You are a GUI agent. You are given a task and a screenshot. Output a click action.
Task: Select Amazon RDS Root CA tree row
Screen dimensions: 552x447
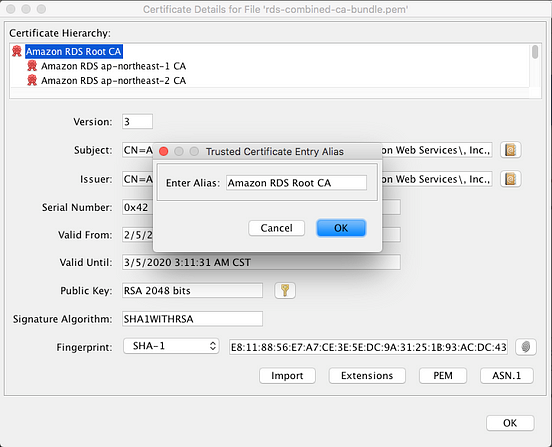pyautogui.click(x=74, y=51)
